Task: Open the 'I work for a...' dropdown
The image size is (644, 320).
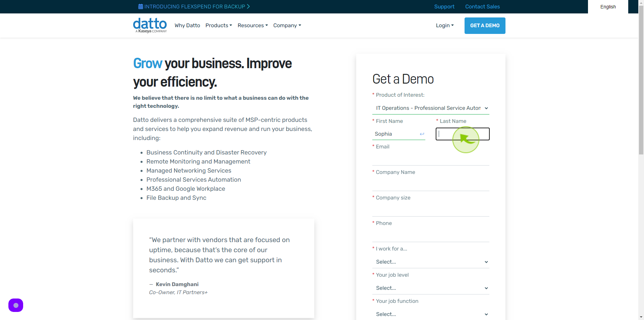Action: [431, 262]
